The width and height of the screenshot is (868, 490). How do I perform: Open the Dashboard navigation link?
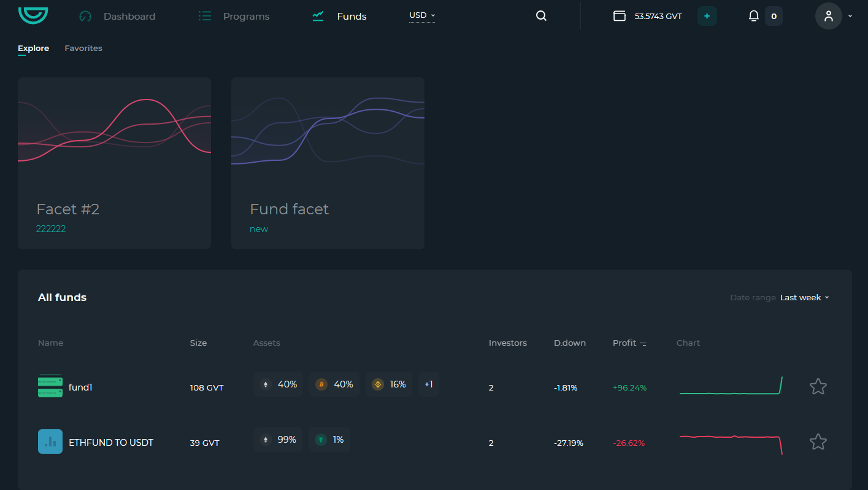coord(117,16)
